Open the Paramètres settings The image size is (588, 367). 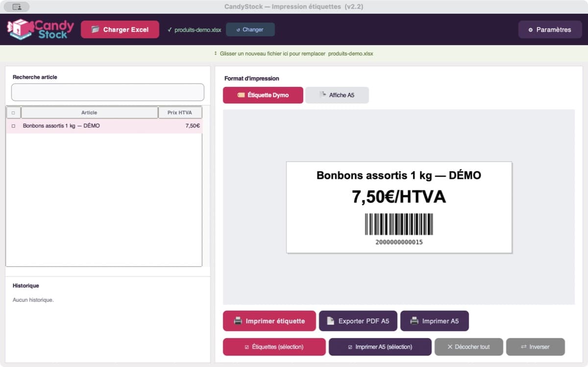[550, 29]
